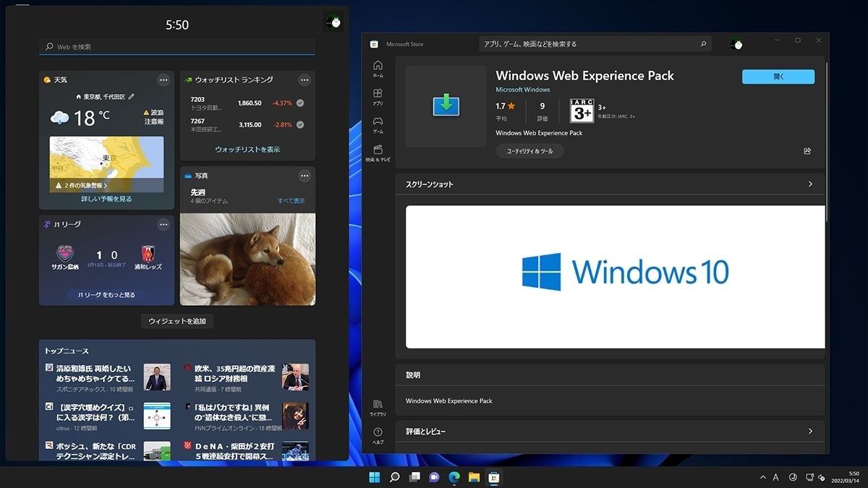Click the Microsoft Windows publisher link
Viewport: 868px width, 488px height.
click(523, 90)
